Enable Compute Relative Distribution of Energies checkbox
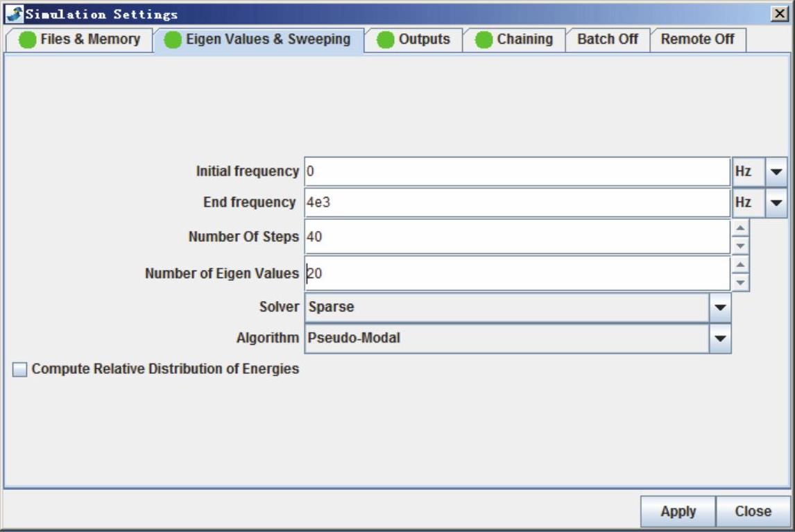This screenshot has height=532, width=795. pyautogui.click(x=20, y=370)
